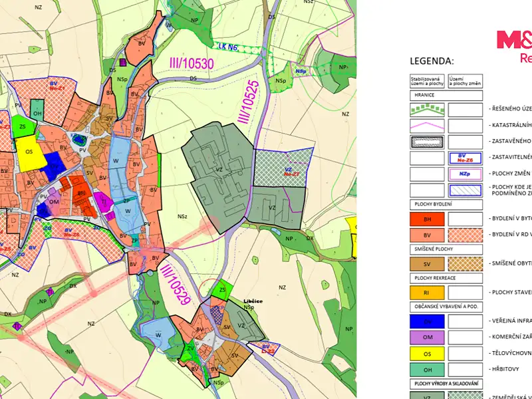This screenshot has width=532, height=399.
Task: Click the red BH legend swatch
Action: coord(427,219)
